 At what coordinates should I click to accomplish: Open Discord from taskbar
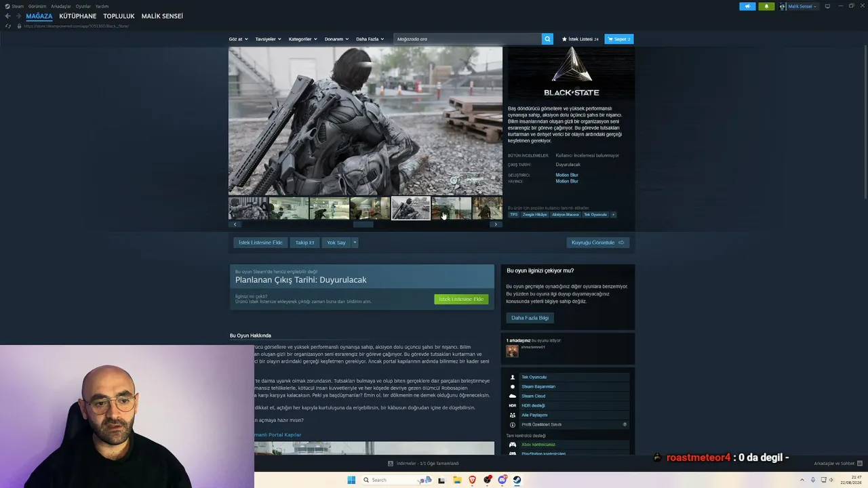502,480
